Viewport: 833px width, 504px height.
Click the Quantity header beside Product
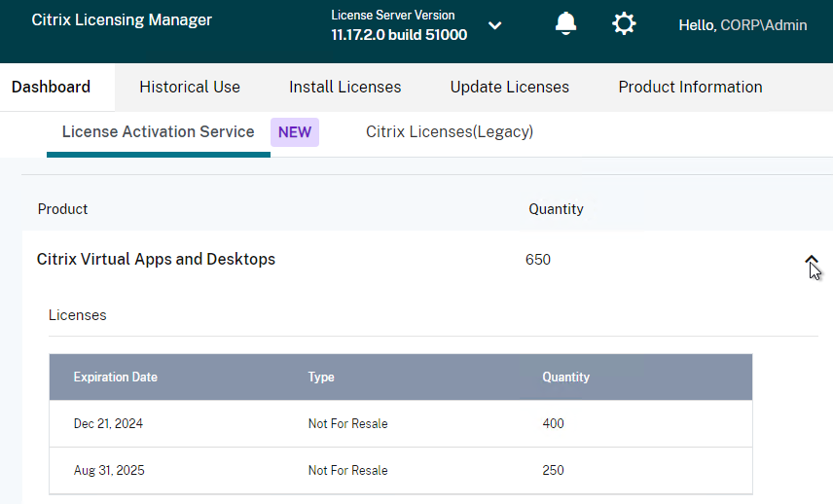point(556,209)
